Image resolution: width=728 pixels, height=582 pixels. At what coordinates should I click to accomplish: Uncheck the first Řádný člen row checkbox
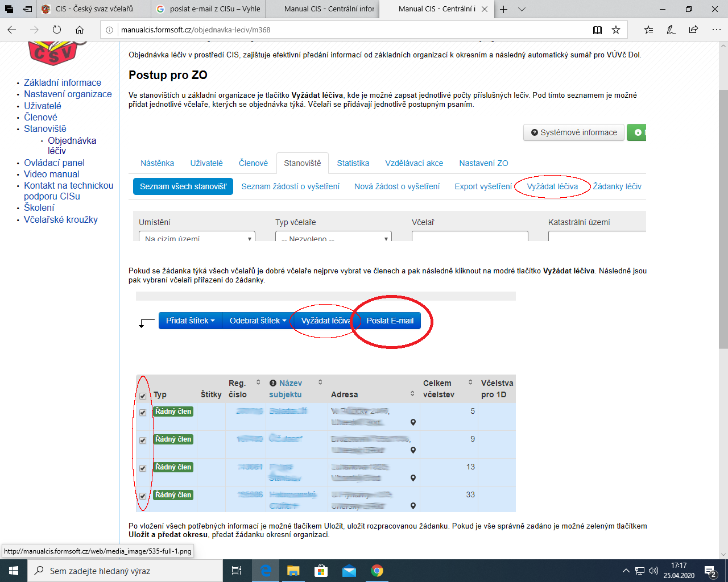point(143,413)
